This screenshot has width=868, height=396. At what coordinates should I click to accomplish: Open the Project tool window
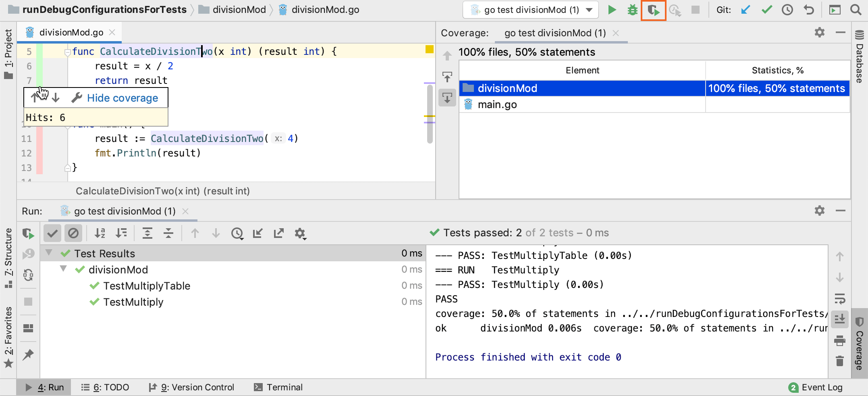click(8, 54)
